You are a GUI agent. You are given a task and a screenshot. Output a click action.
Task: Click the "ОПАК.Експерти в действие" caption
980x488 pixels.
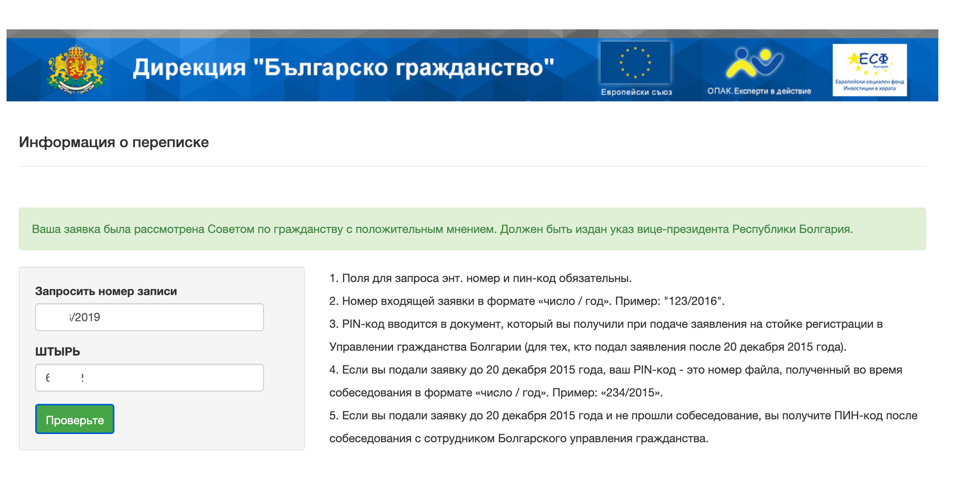pyautogui.click(x=759, y=91)
